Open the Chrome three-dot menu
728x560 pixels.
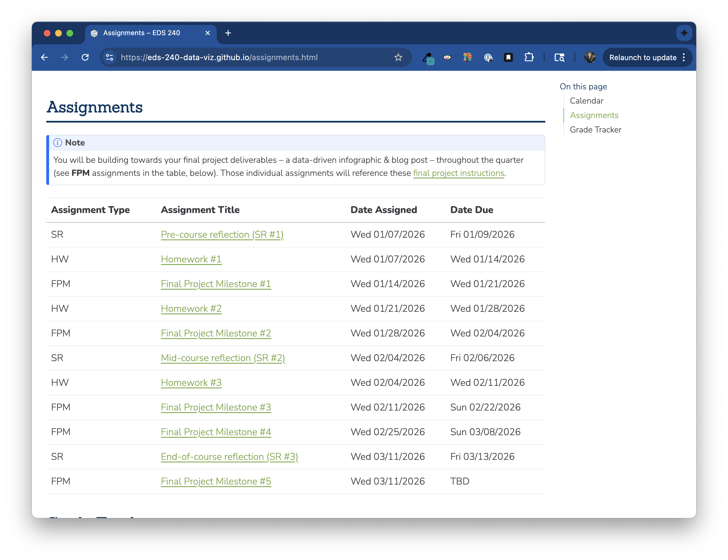pos(684,58)
